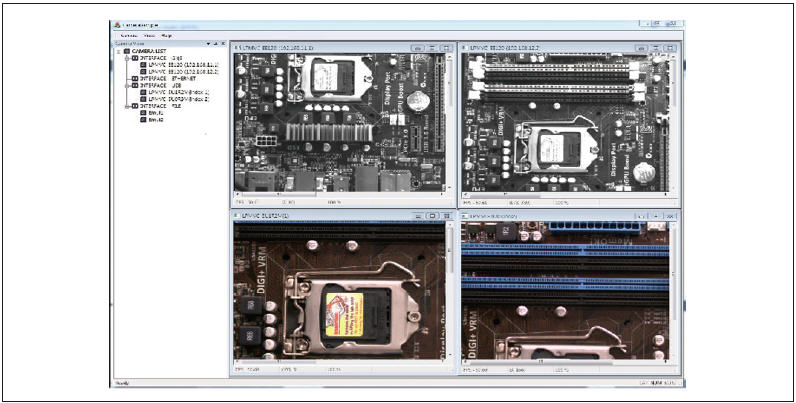Viewport: 796px width, 403px height.
Task: Click the application icon in title bar
Action: click(116, 24)
